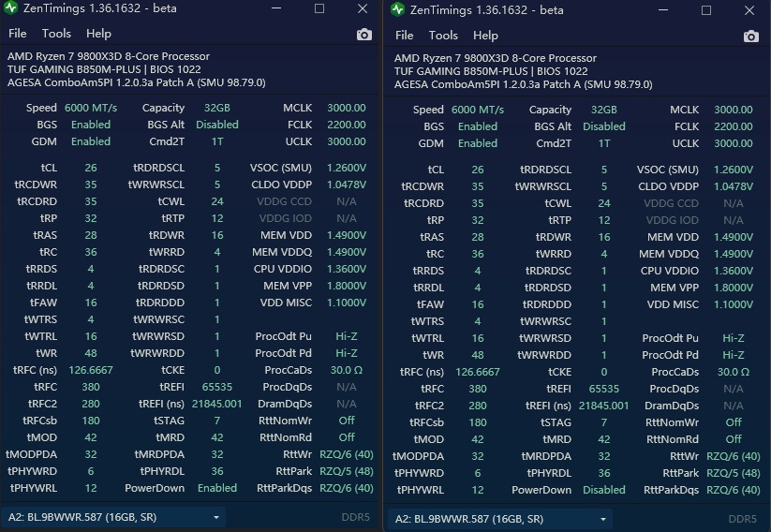
Task: Open the File menu in right window
Action: click(404, 36)
